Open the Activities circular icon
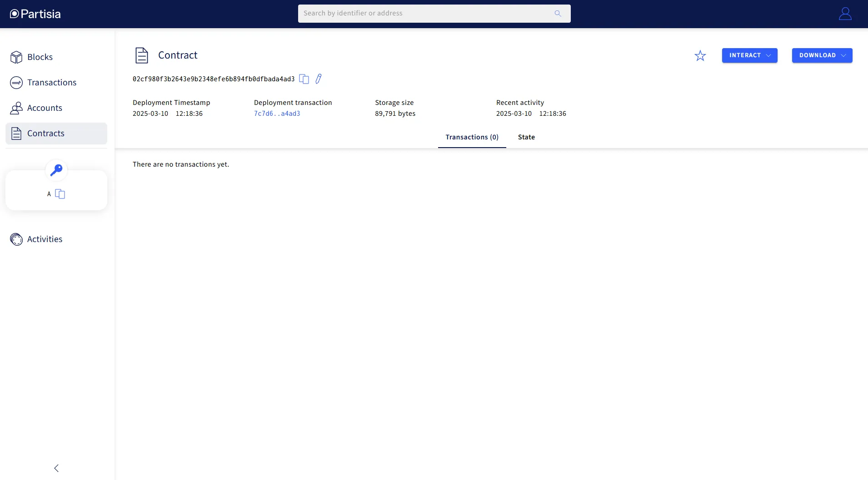 tap(16, 239)
